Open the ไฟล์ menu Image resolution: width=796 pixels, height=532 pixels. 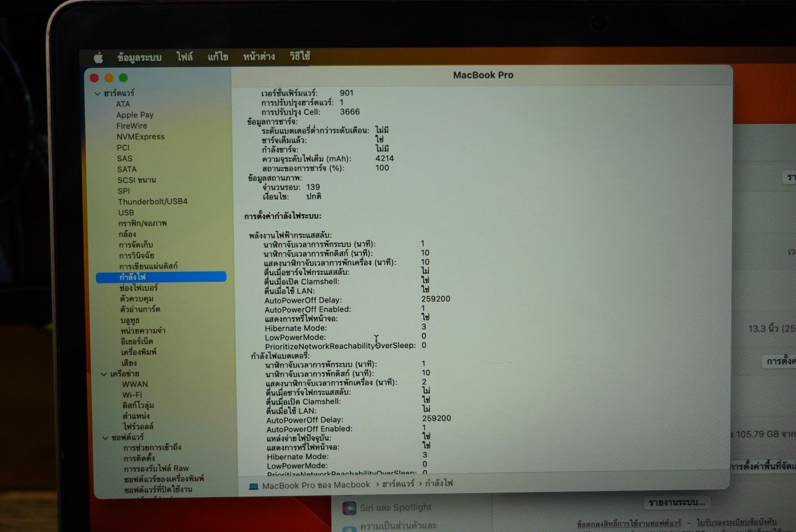185,57
